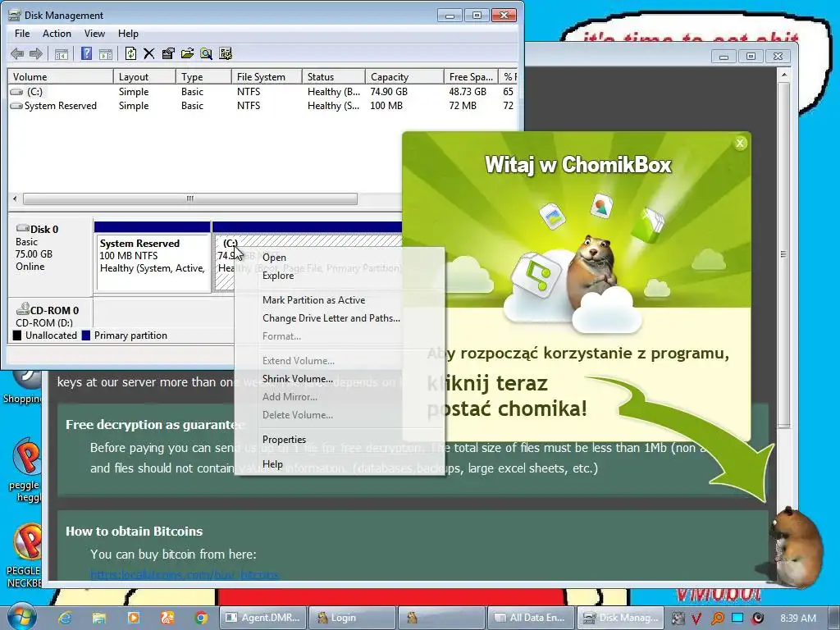
Task: Sort by the Free Space column header
Action: [x=471, y=76]
